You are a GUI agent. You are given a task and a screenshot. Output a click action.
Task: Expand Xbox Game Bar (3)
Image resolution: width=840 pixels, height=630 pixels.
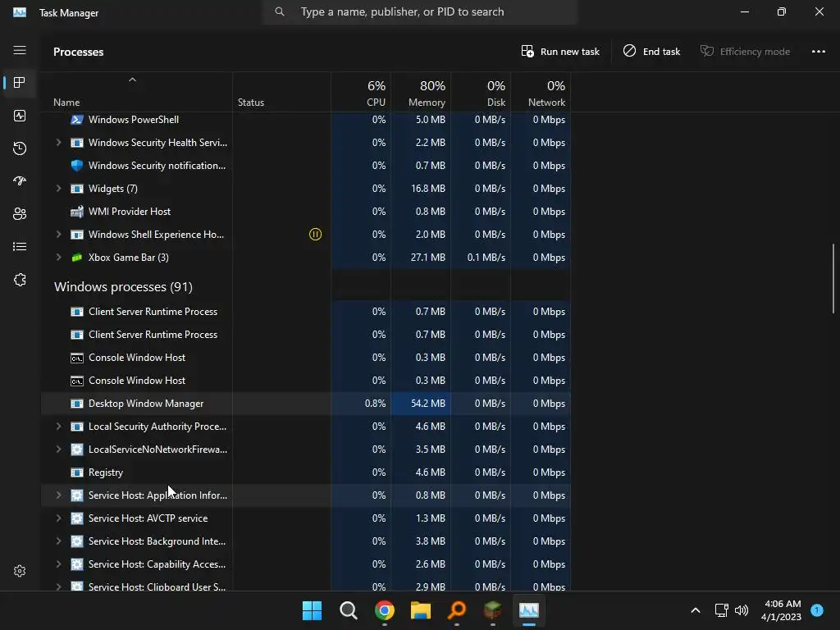(58, 258)
